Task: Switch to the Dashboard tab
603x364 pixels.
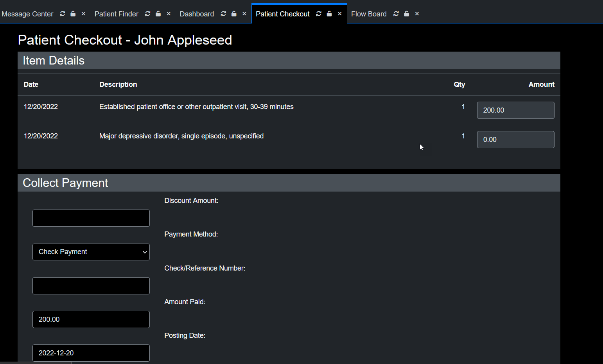Action: click(197, 14)
